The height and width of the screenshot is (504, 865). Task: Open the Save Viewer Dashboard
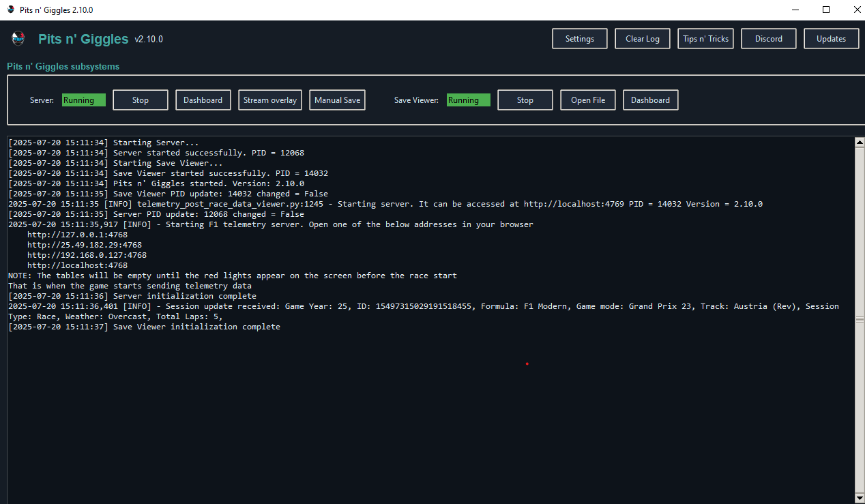pyautogui.click(x=650, y=100)
